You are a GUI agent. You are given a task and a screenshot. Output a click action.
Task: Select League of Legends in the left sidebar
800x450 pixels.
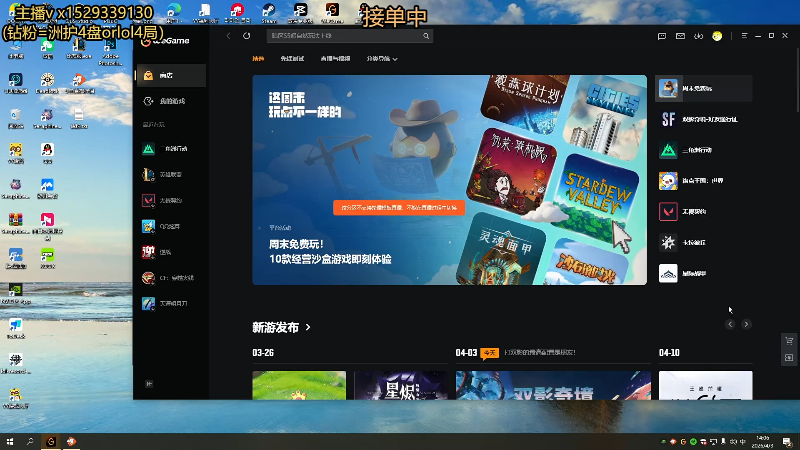tap(171, 174)
